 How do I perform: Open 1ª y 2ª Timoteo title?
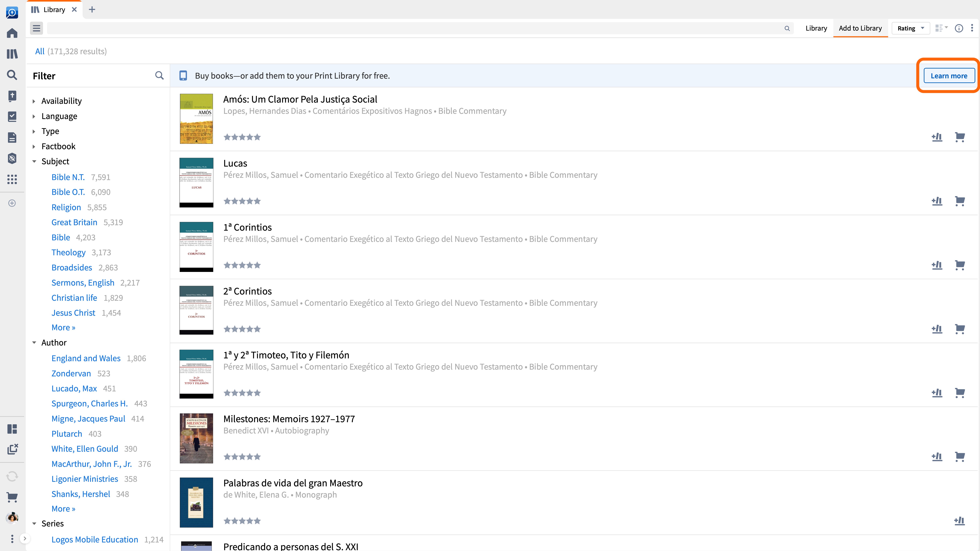(x=286, y=355)
